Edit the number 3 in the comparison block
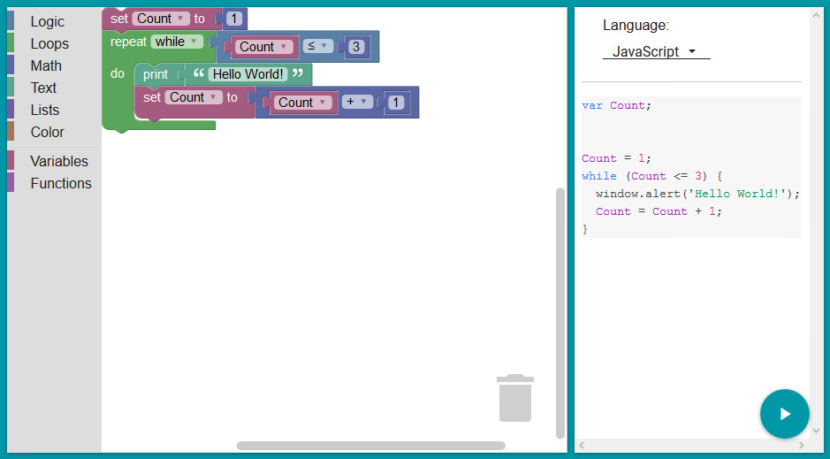Viewport: 830px width, 459px height. click(x=356, y=47)
